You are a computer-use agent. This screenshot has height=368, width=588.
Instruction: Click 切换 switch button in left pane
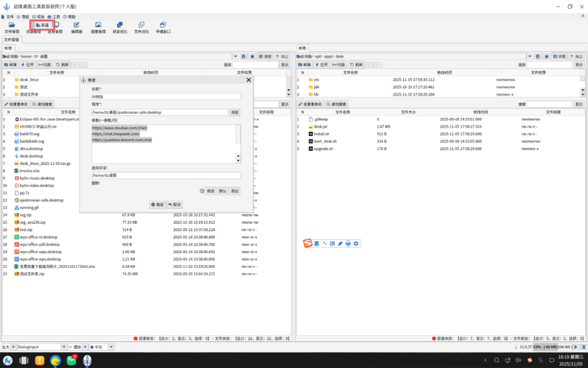45,65
